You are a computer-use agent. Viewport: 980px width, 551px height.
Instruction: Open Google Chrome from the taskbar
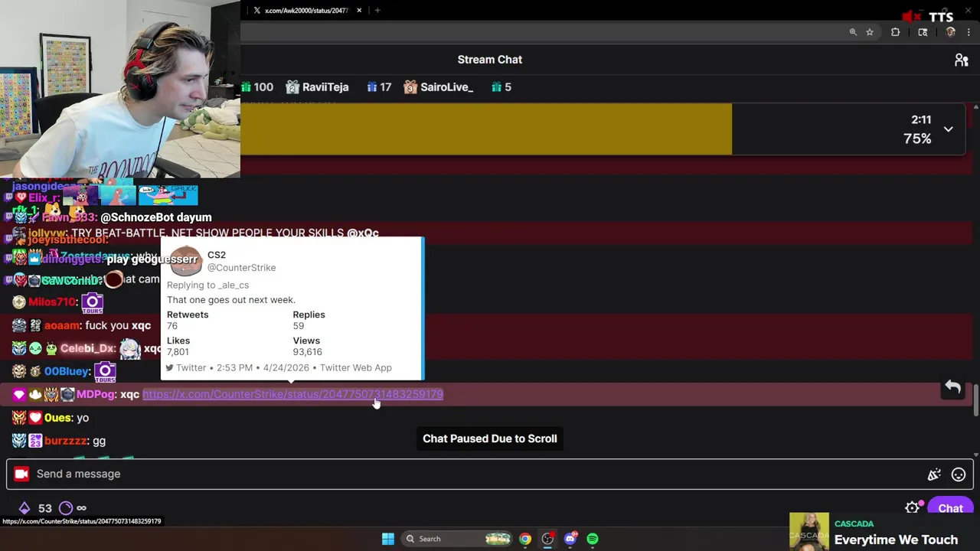coord(524,539)
